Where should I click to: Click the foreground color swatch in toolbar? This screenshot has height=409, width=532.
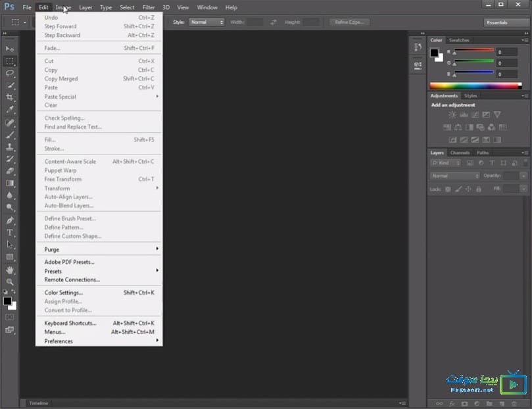tap(7, 301)
